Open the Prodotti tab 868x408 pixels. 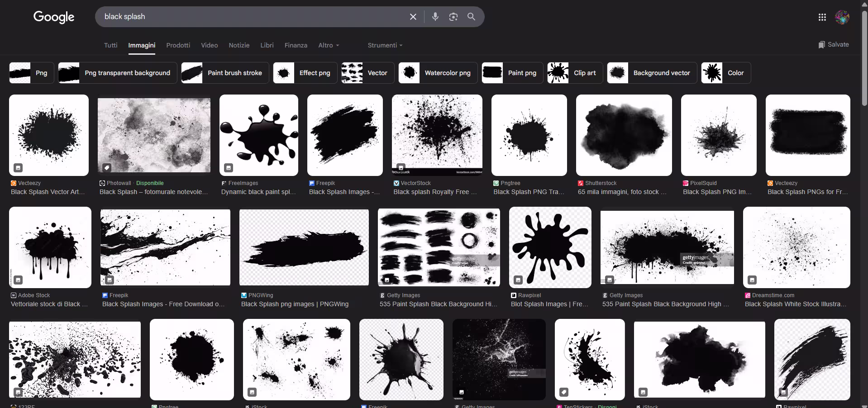(x=178, y=45)
